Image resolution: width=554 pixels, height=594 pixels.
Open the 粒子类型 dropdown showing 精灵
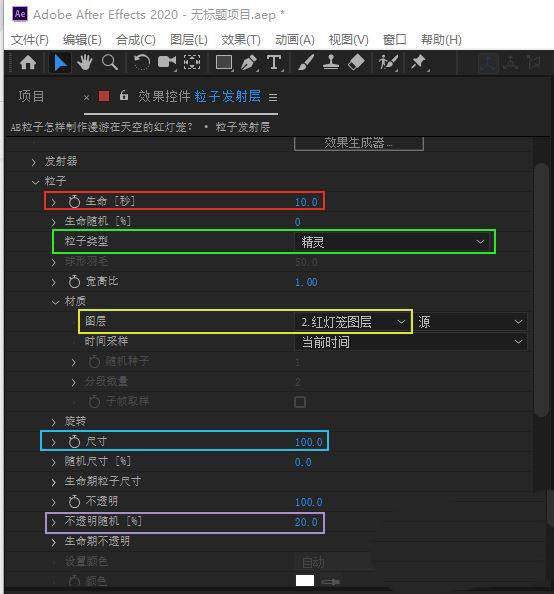[x=392, y=242]
